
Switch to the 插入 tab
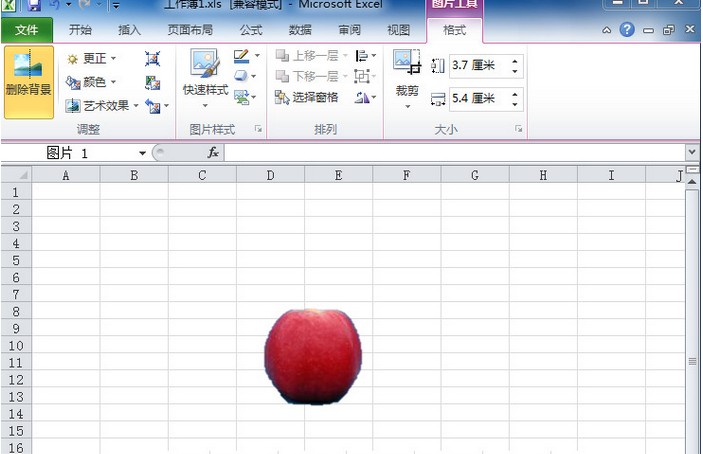tap(129, 30)
